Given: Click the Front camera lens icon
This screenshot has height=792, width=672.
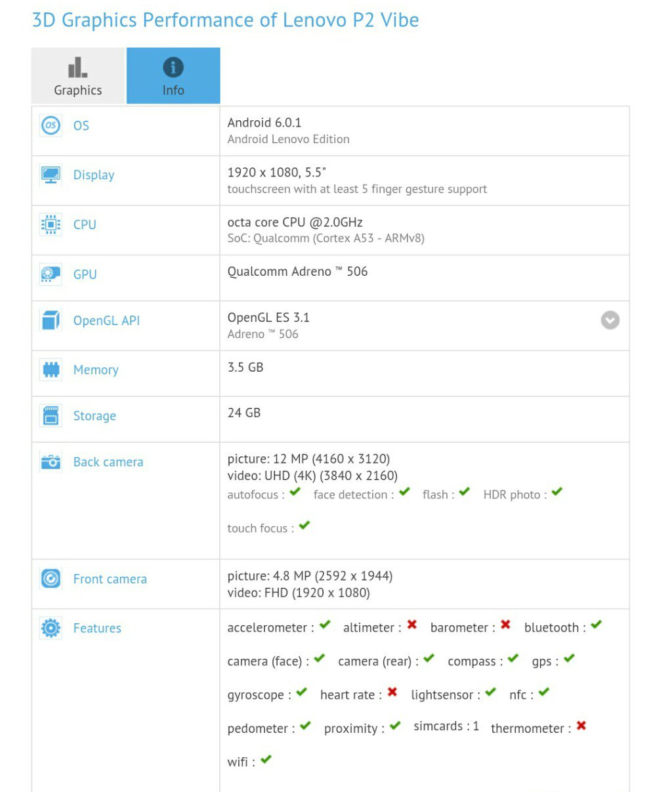Looking at the screenshot, I should (51, 579).
